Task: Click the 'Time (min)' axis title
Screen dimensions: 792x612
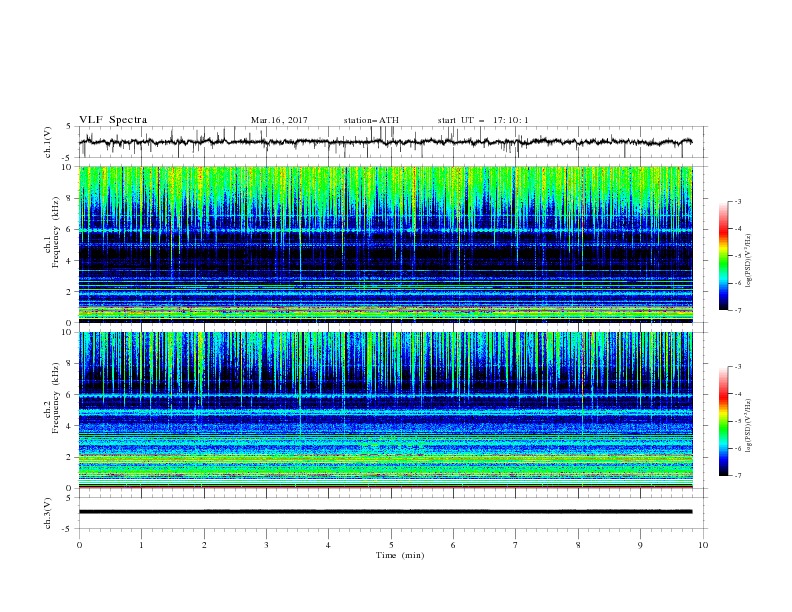Action: tap(400, 555)
